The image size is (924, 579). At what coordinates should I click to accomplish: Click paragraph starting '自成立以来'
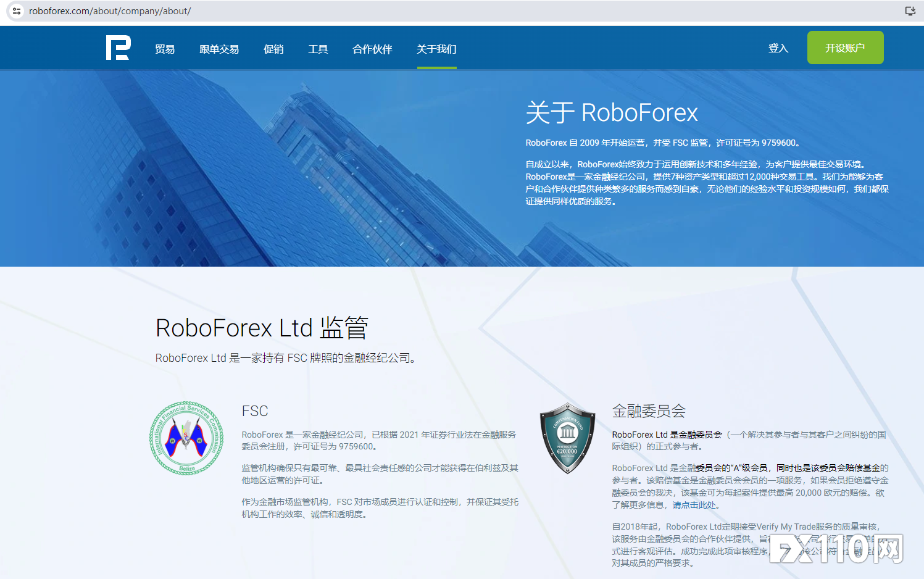tap(707, 183)
